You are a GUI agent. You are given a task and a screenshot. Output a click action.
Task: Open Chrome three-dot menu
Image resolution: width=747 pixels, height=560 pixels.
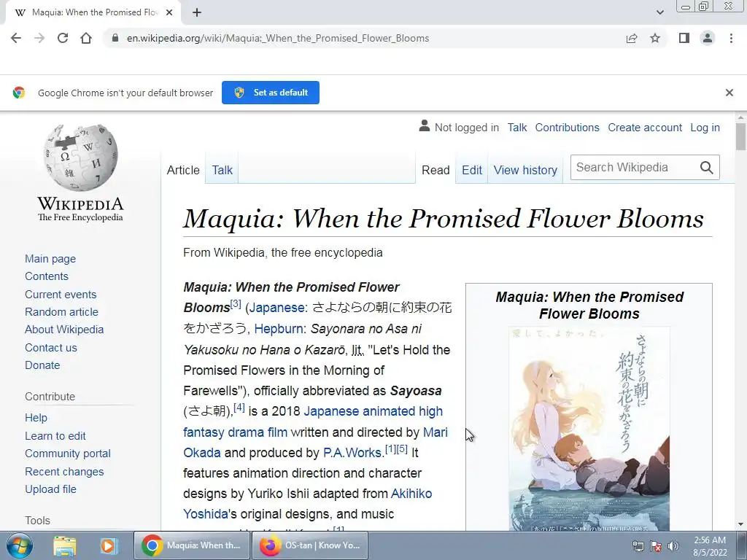pos(731,38)
